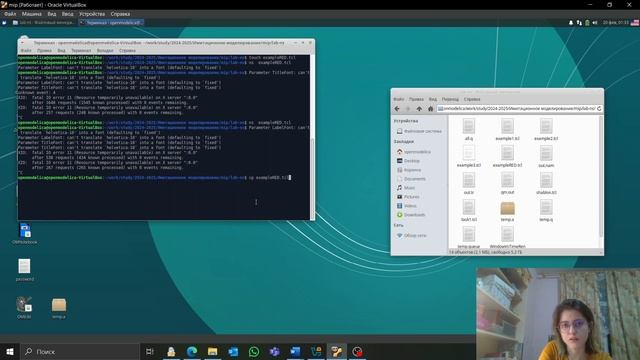
Task: Open Task View on the Windows taskbar
Action: tap(150, 351)
